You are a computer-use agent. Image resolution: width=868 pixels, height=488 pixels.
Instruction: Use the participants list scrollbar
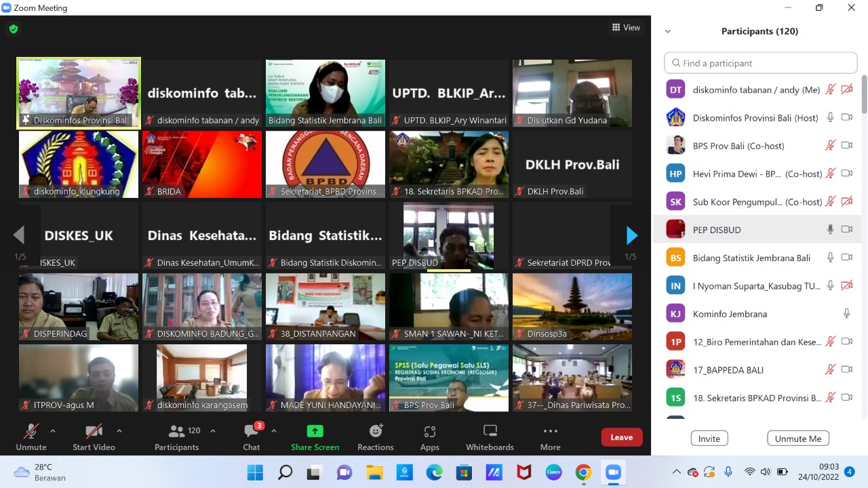[865, 95]
